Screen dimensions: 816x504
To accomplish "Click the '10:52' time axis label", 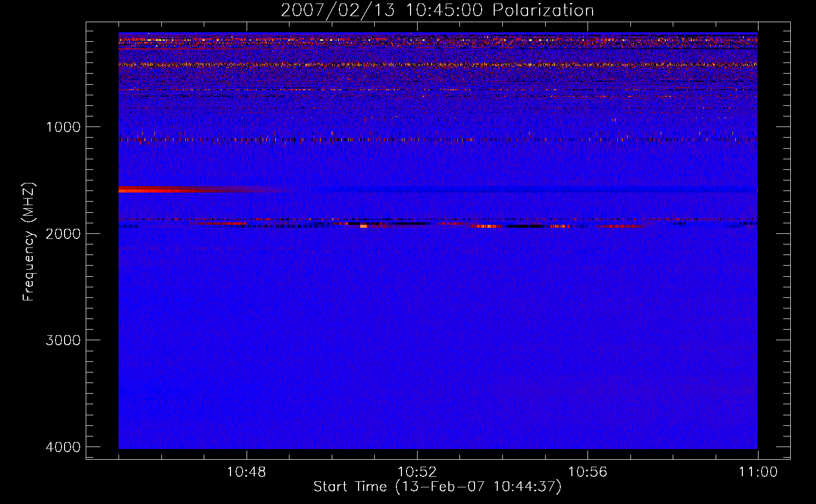I will pos(417,472).
